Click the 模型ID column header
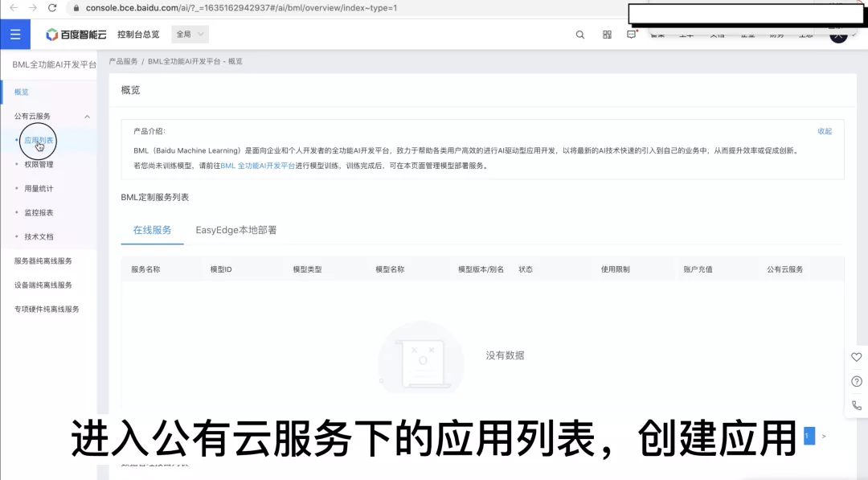The image size is (868, 480). [x=221, y=269]
